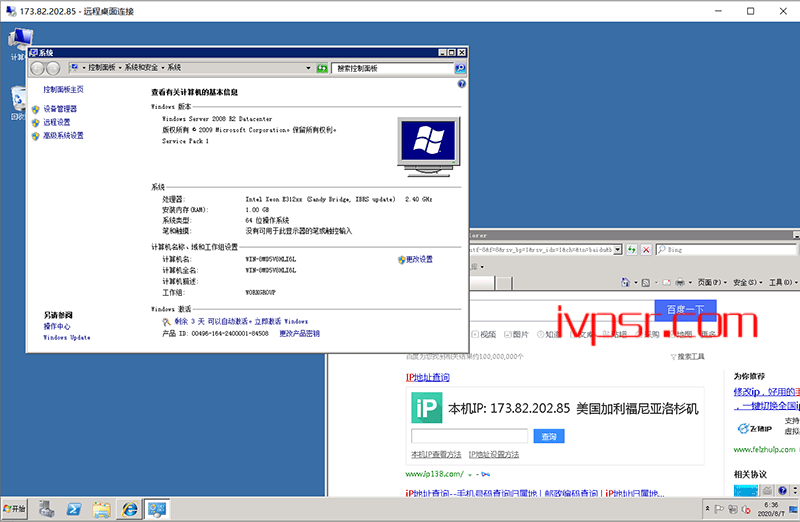Viewport: 800px width, 522px height.
Task: Open the IP地址查询 result title link
Action: [x=428, y=377]
